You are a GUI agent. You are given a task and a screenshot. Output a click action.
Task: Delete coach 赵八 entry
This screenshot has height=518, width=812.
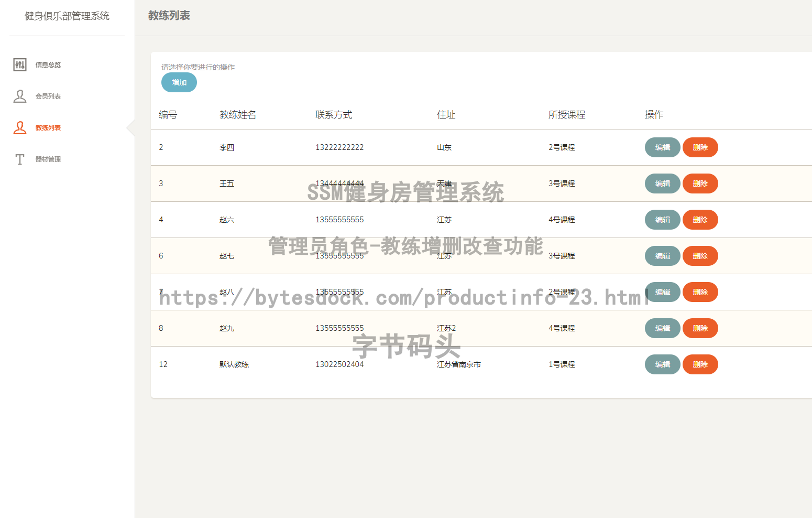(700, 292)
